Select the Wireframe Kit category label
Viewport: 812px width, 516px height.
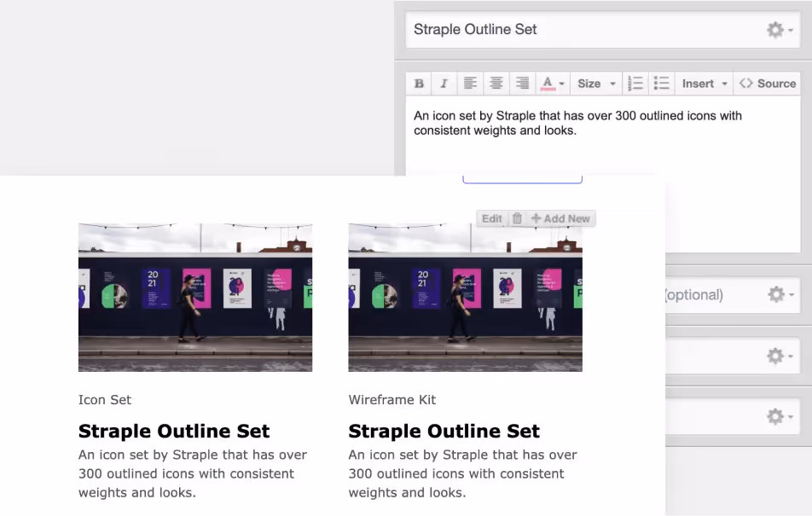[392, 400]
